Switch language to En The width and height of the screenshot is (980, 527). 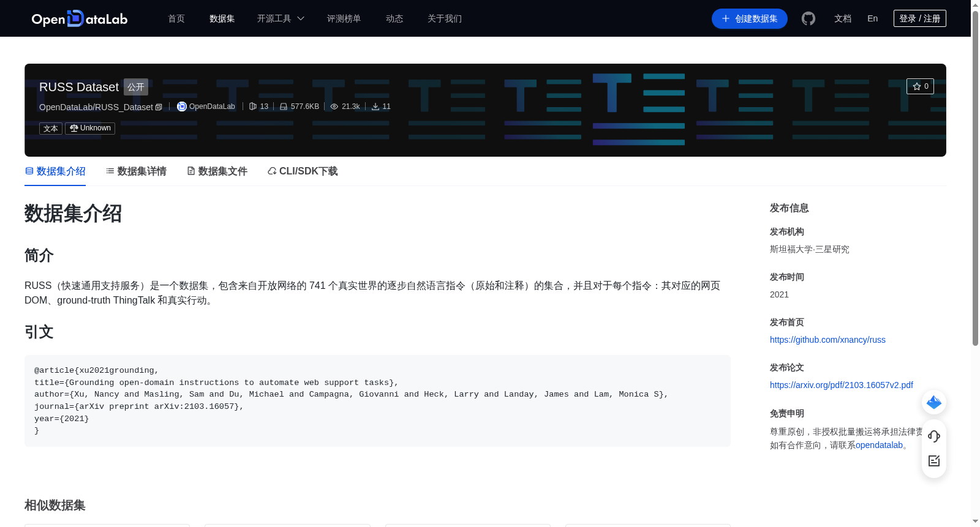pos(873,18)
